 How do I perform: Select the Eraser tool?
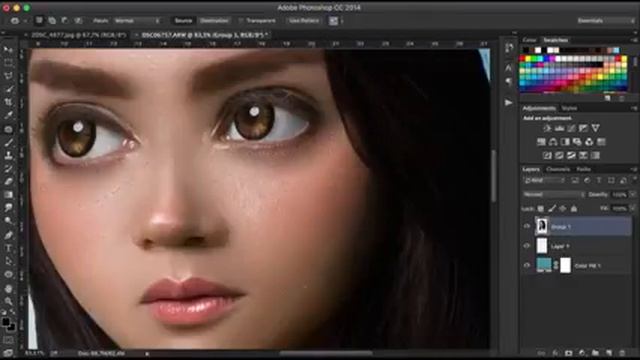click(x=8, y=182)
